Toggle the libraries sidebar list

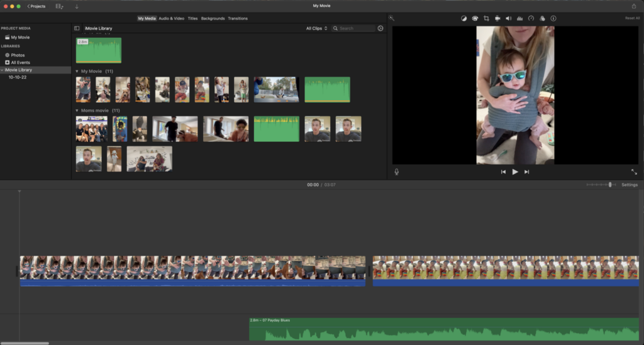[77, 28]
